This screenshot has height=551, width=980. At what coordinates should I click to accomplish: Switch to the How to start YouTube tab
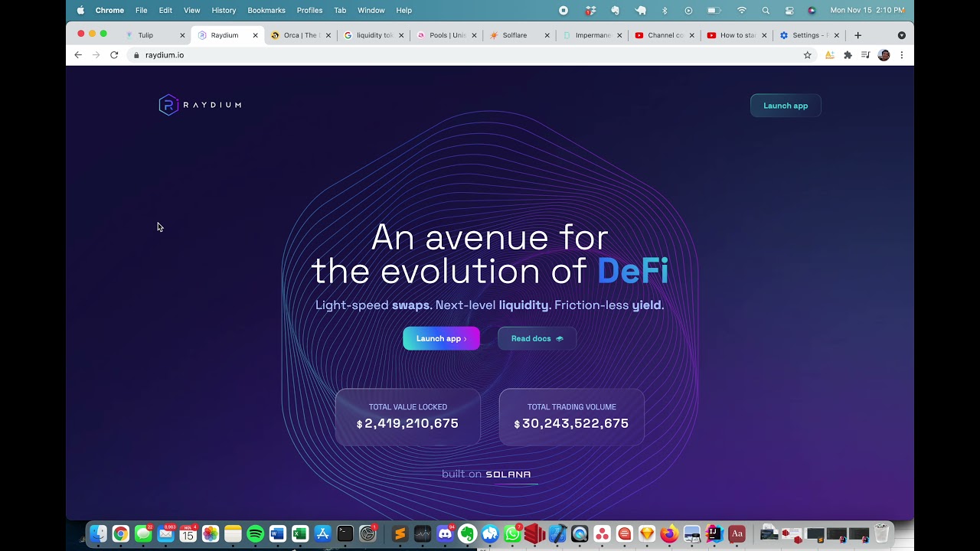pyautogui.click(x=737, y=35)
